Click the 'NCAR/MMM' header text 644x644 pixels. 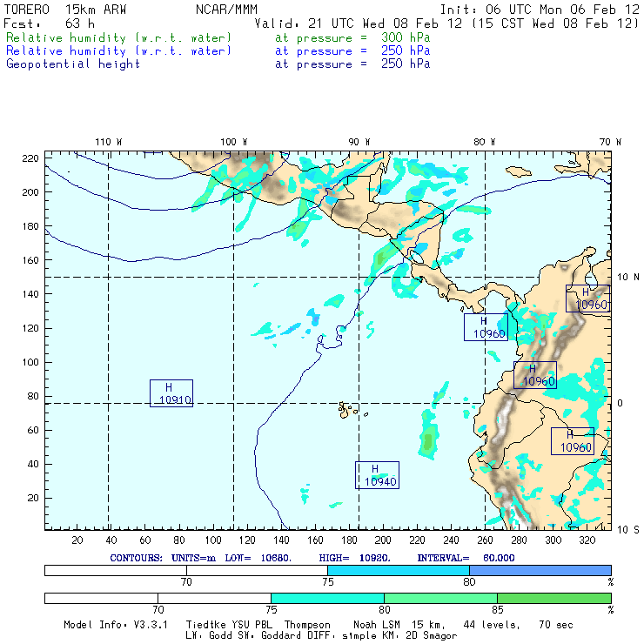[x=226, y=10]
